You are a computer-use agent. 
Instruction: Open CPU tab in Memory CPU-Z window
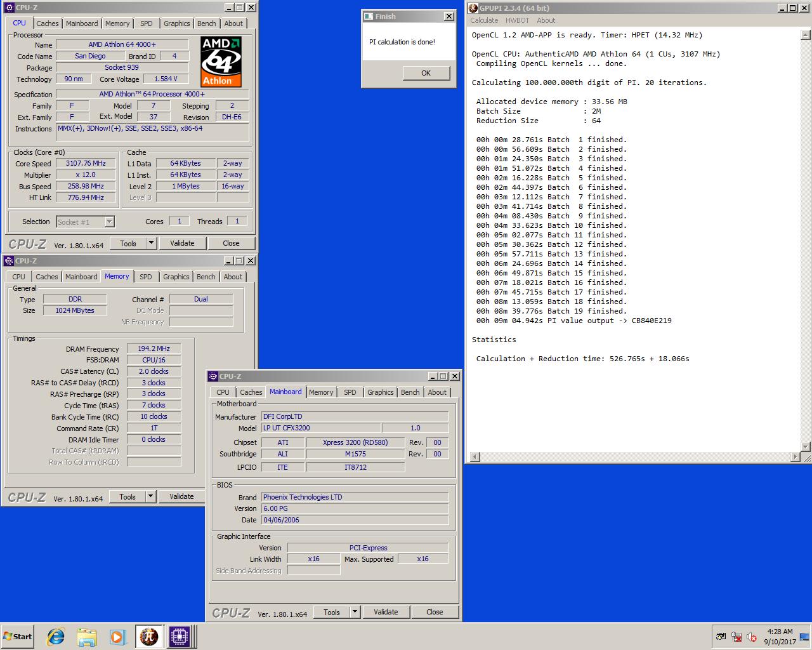click(19, 277)
